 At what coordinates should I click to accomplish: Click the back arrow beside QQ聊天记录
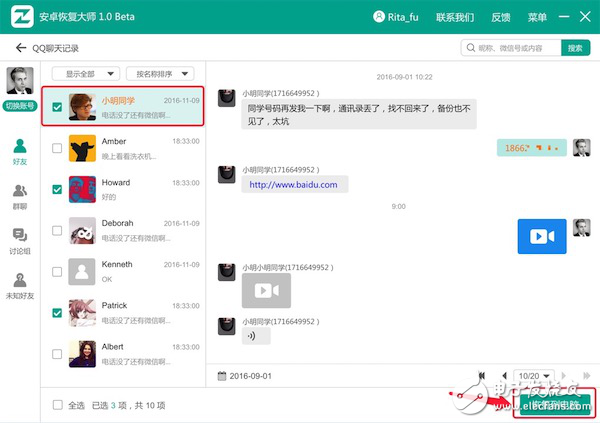20,48
